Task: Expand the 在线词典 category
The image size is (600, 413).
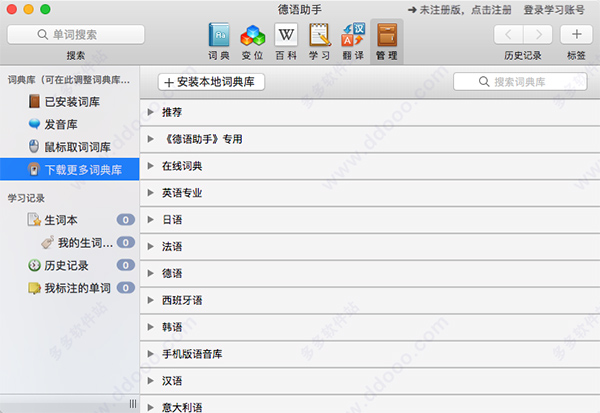Action: click(151, 166)
